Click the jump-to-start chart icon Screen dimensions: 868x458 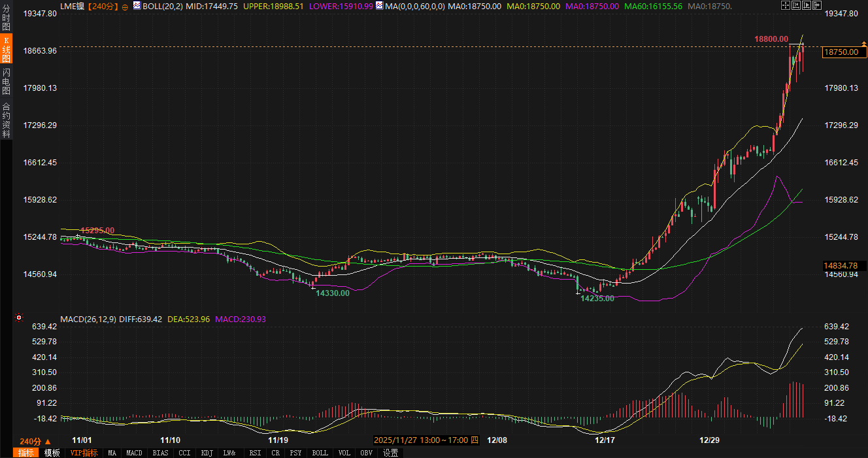pyautogui.click(x=796, y=6)
